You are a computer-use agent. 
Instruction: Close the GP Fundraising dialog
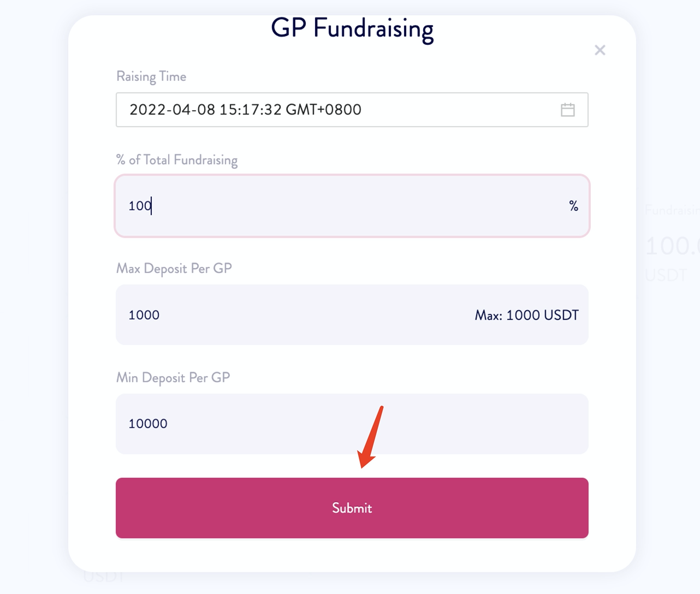click(x=600, y=50)
